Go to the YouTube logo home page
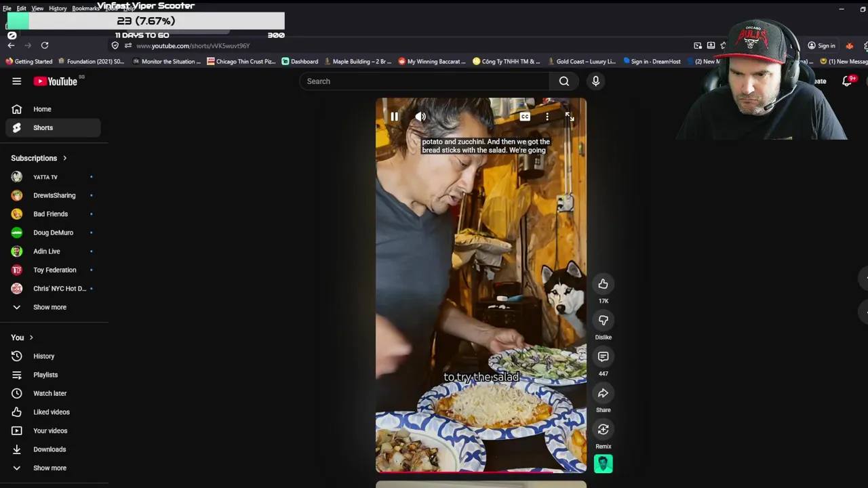Viewport: 868px width, 488px height. 56,81
